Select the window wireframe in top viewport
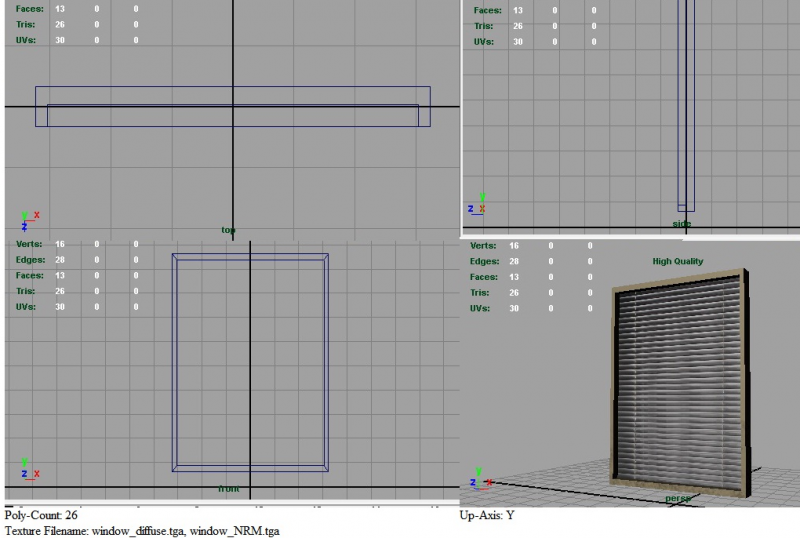The height and width of the screenshot is (538, 800). (233, 106)
